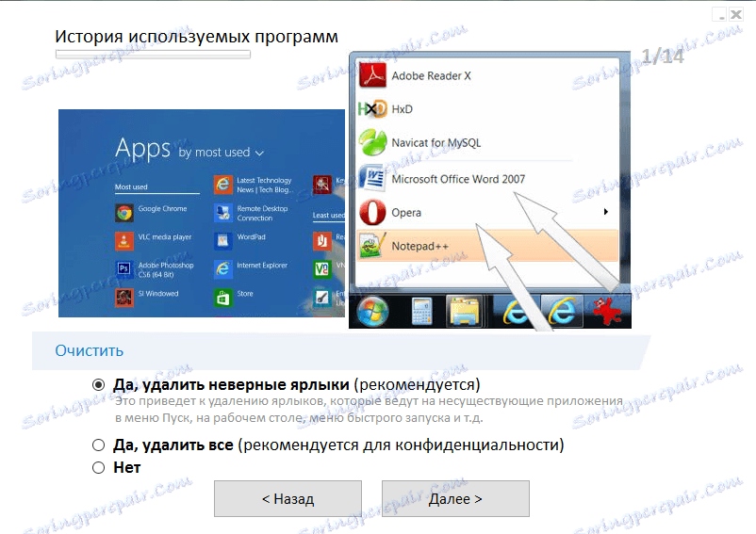Click 'Microsoft Office Word 2007' label

click(x=458, y=179)
